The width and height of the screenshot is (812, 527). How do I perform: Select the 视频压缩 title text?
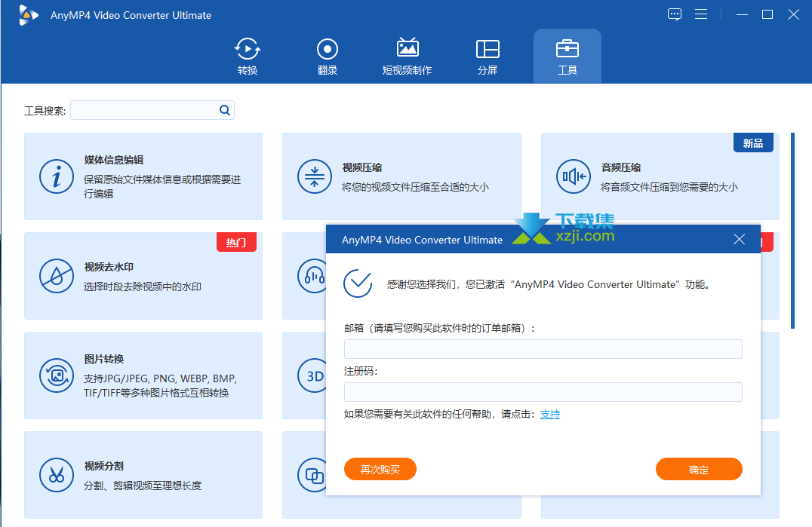click(362, 167)
